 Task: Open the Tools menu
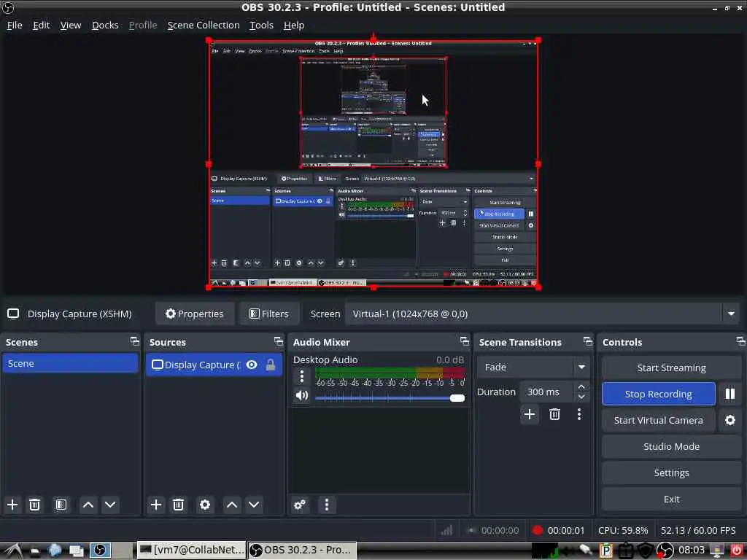pyautogui.click(x=262, y=26)
